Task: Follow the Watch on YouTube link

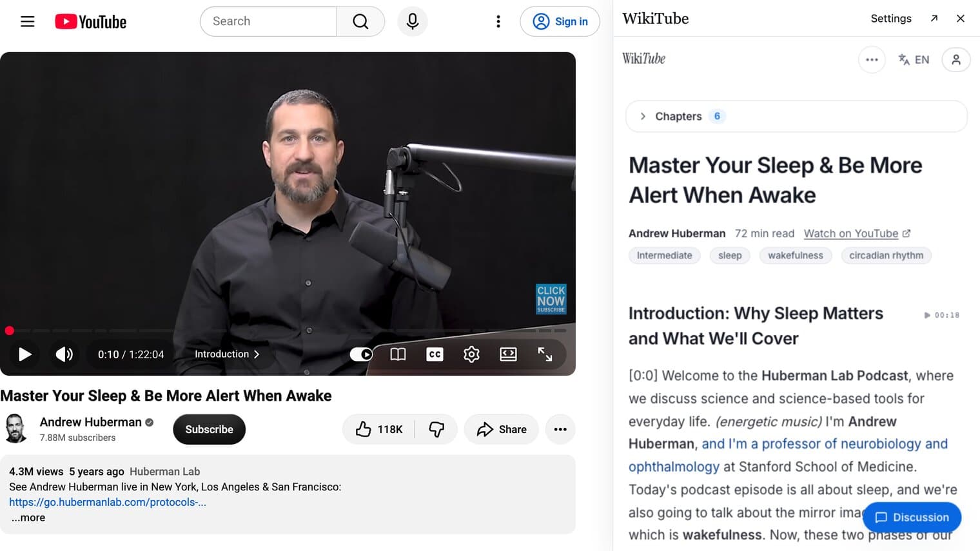Action: [857, 233]
